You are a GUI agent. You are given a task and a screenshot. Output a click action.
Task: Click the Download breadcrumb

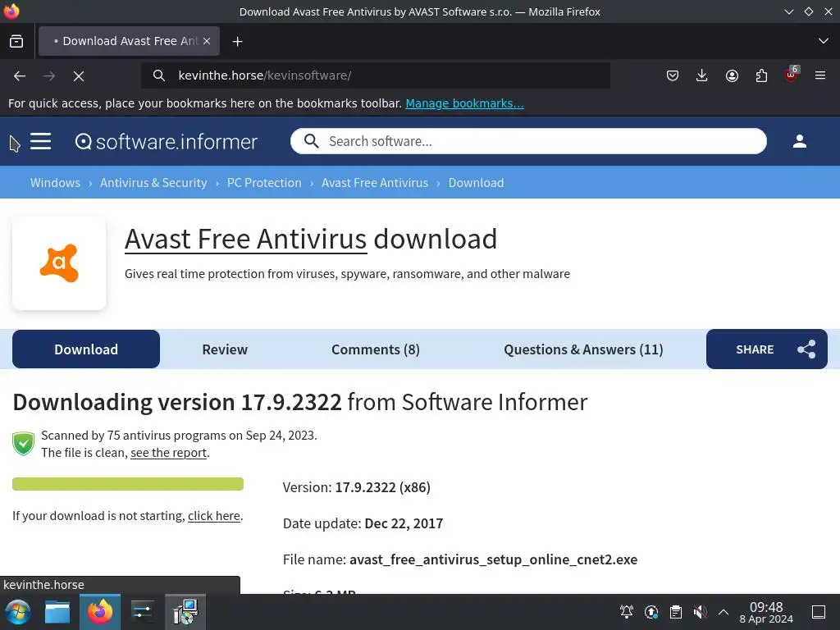coord(477,183)
